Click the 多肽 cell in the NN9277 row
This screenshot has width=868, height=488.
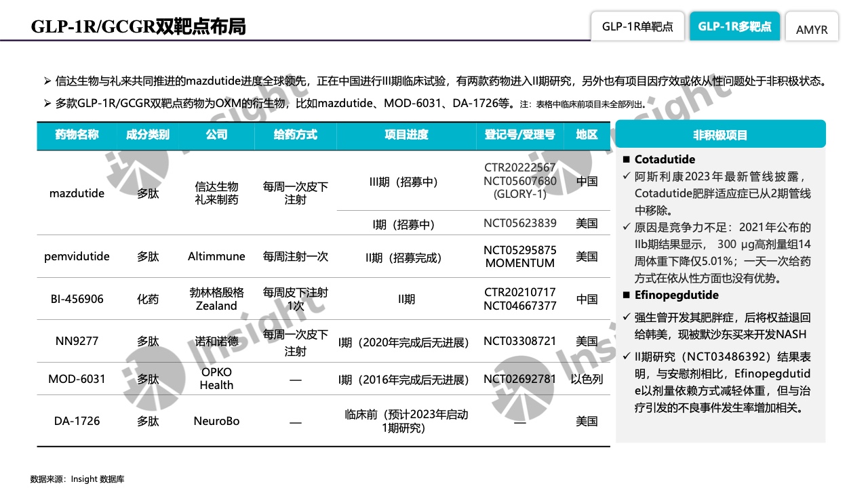click(x=148, y=341)
